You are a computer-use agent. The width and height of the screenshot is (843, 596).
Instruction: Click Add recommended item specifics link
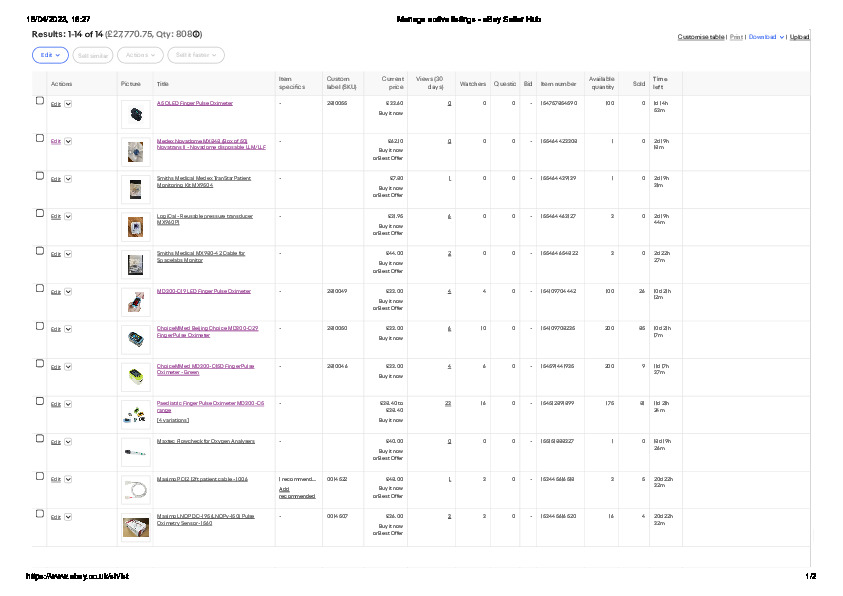point(297,492)
